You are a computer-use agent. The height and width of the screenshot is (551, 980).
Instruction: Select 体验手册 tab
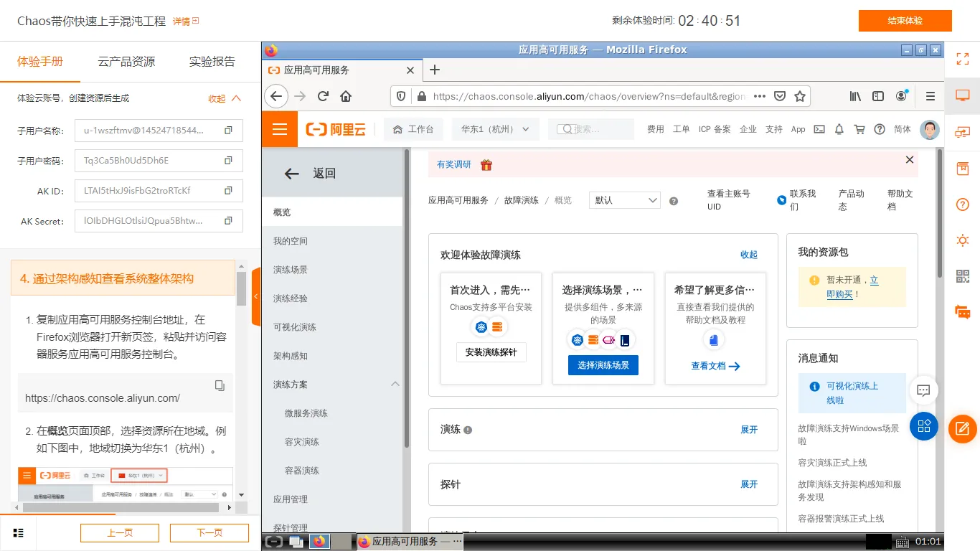coord(40,62)
